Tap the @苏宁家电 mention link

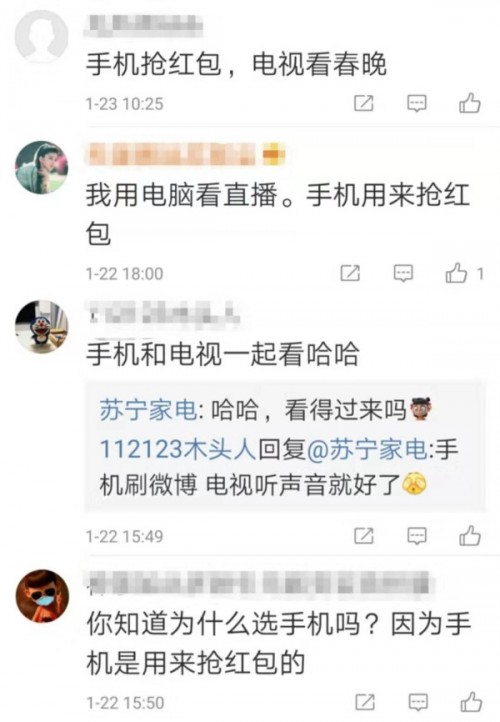point(367,448)
